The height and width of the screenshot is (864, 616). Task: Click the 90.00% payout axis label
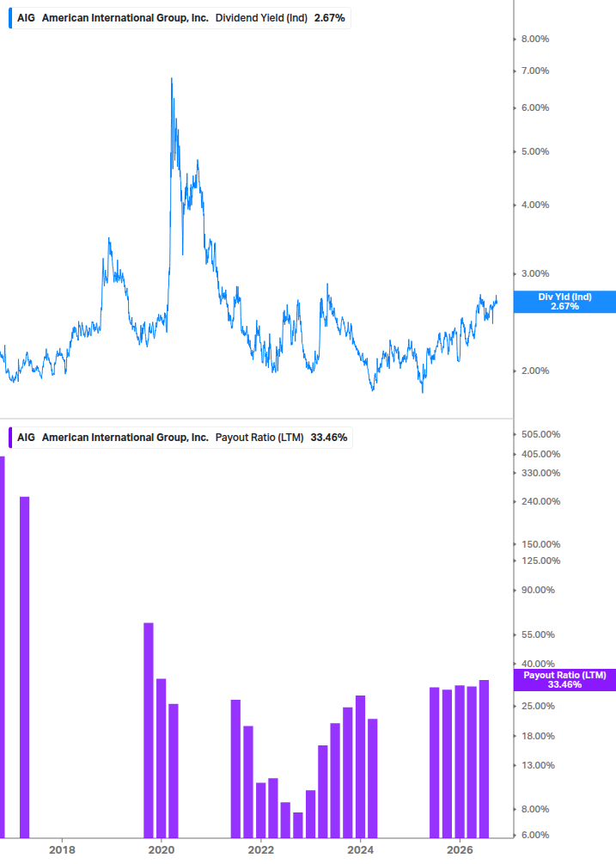point(538,590)
